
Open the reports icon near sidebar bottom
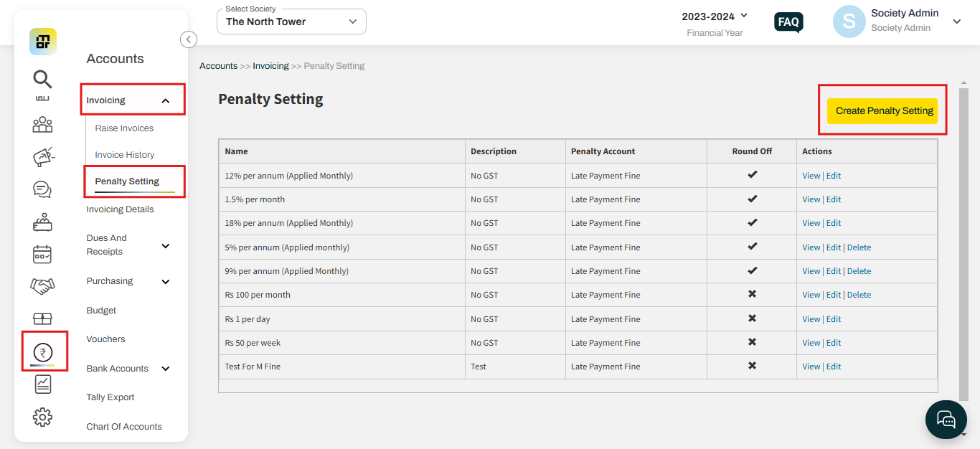click(42, 384)
